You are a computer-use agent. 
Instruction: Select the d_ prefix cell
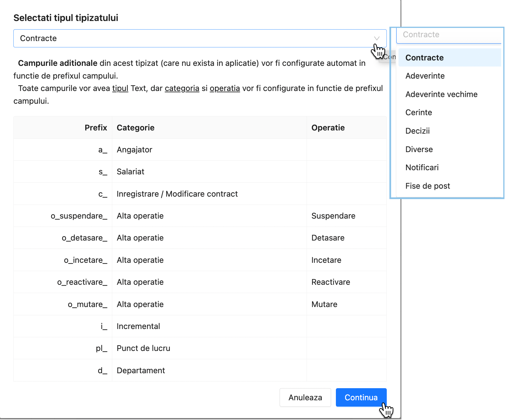[x=63, y=370]
